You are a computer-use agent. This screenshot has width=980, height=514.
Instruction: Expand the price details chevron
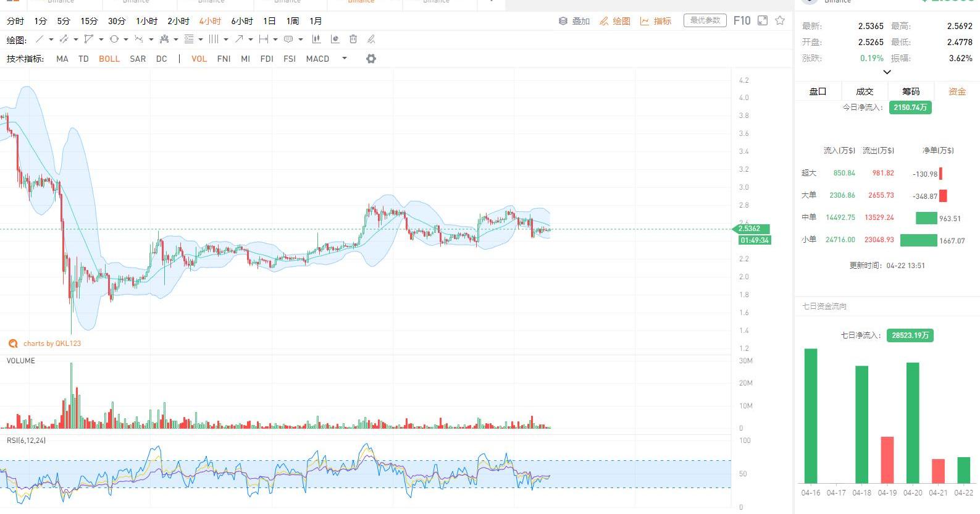887,72
